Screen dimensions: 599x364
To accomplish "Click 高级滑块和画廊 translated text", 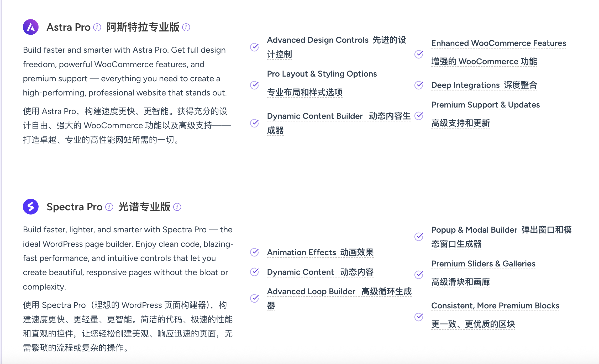I will point(461,282).
